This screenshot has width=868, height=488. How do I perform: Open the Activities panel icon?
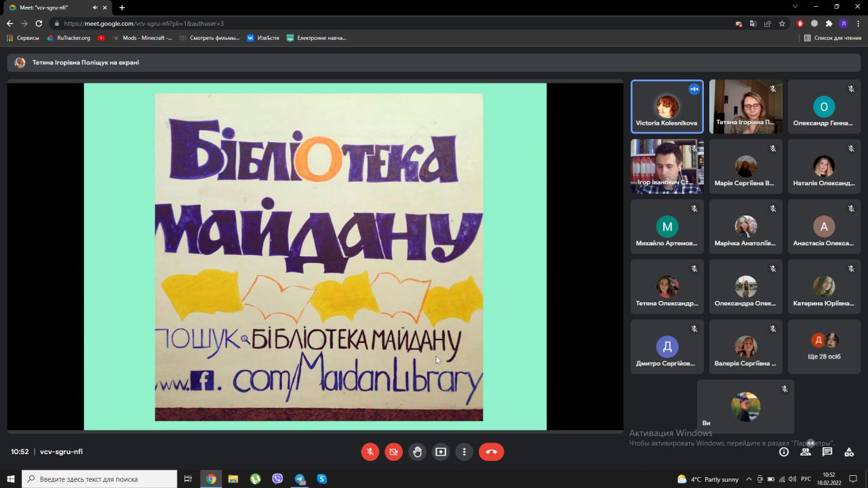[849, 451]
